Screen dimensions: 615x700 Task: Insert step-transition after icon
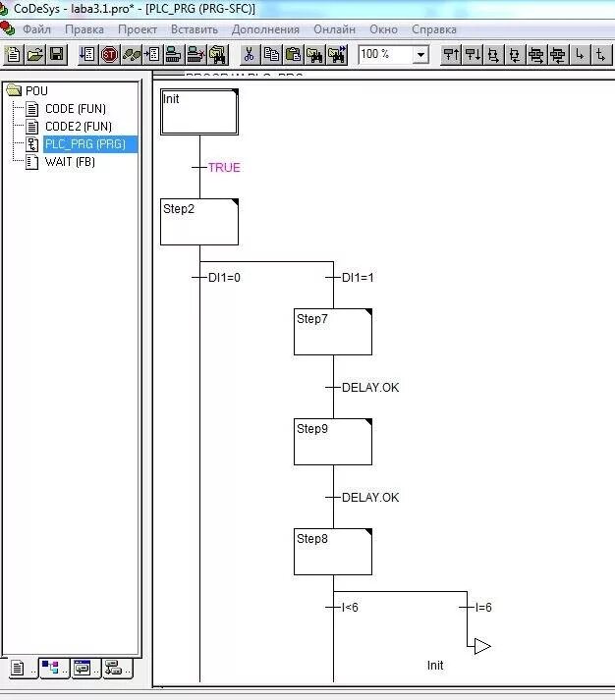coord(473,54)
